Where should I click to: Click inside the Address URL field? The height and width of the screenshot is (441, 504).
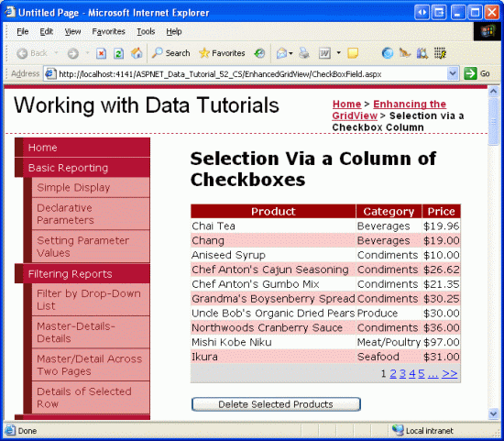251,74
